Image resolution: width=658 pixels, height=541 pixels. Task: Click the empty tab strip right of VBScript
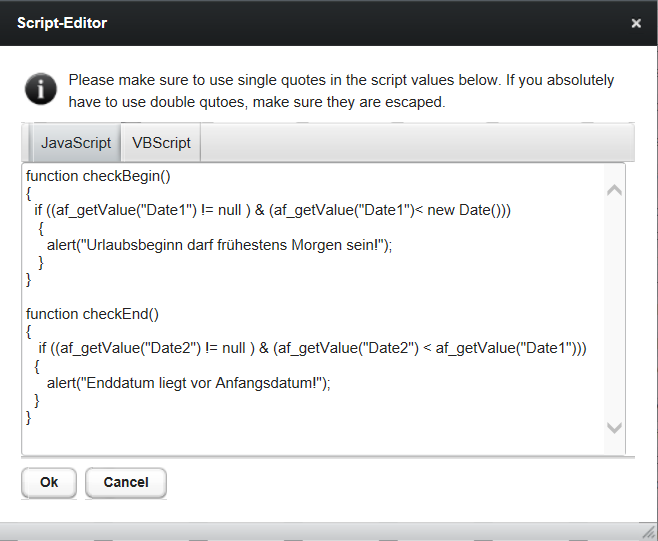click(418, 143)
